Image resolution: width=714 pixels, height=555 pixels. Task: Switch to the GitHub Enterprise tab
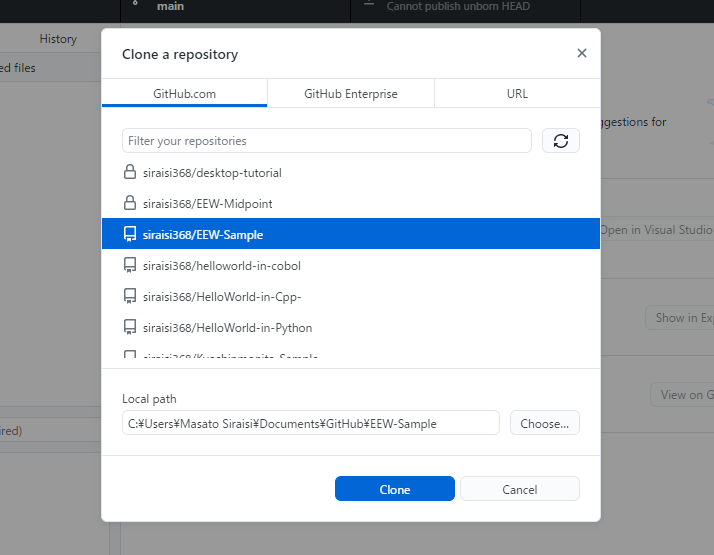pos(351,93)
